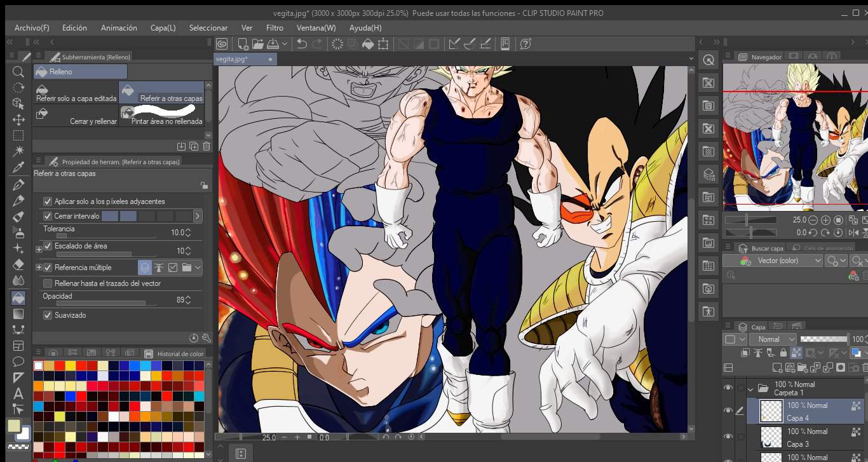Adjust the Opacidad slider
868x462 pixels.
tap(106, 303)
